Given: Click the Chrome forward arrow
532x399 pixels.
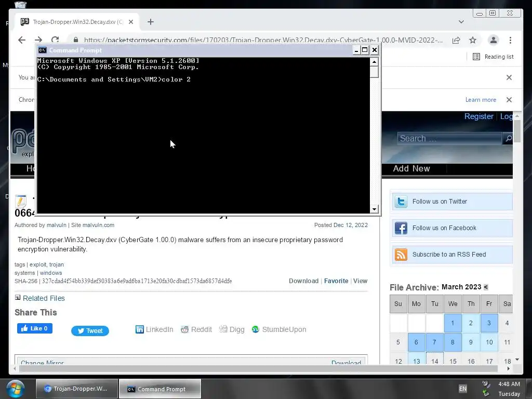Looking at the screenshot, I should (x=38, y=40).
